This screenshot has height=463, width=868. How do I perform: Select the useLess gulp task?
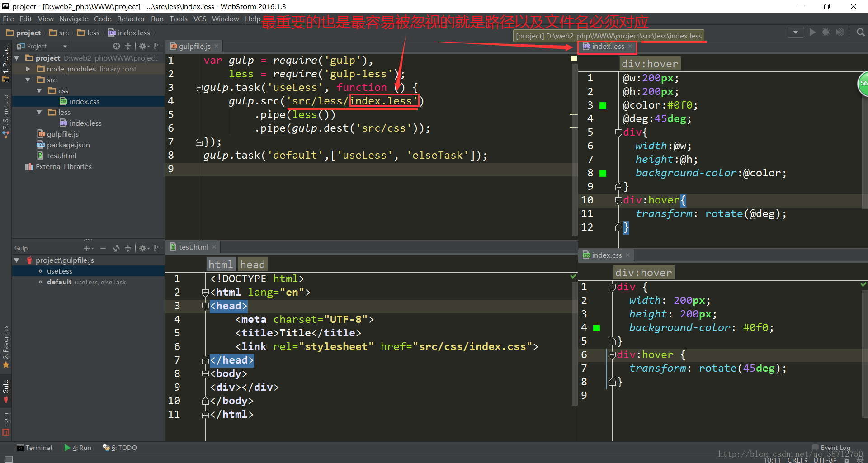(x=59, y=271)
